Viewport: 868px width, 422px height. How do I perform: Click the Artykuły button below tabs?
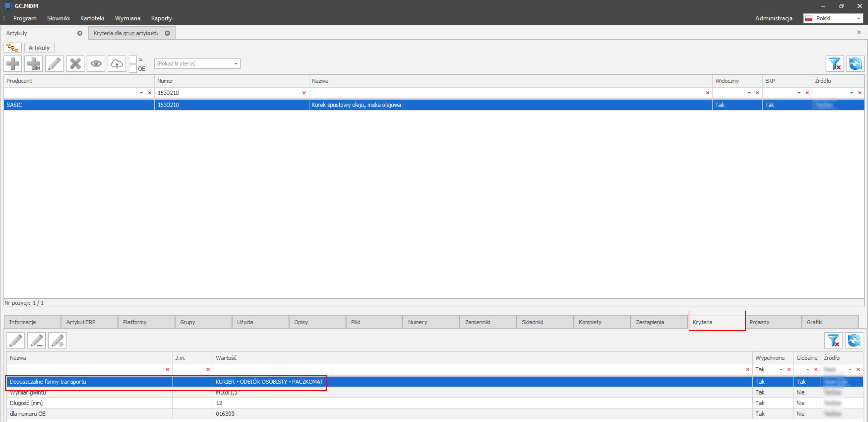click(39, 48)
